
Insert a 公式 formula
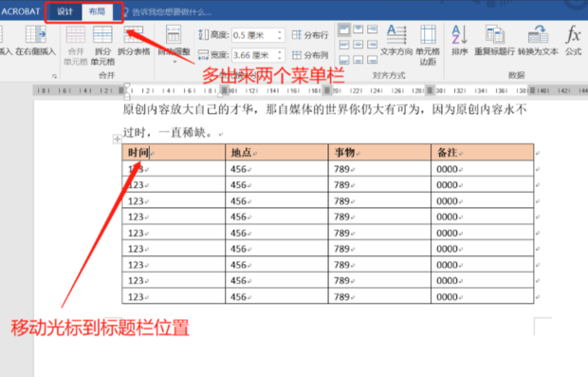tap(574, 40)
